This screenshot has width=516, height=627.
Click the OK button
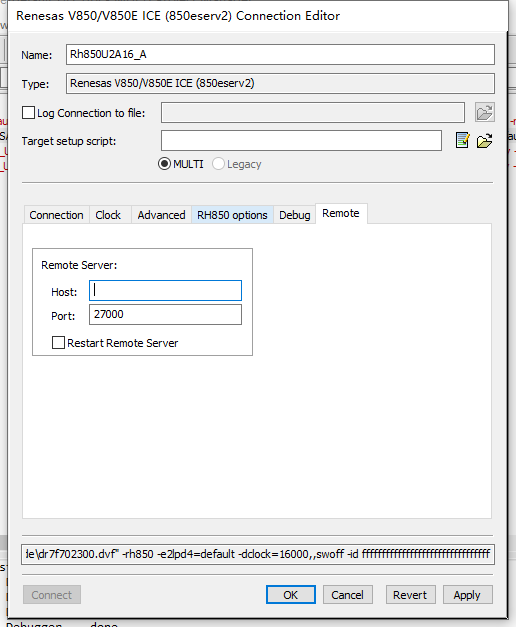point(291,595)
